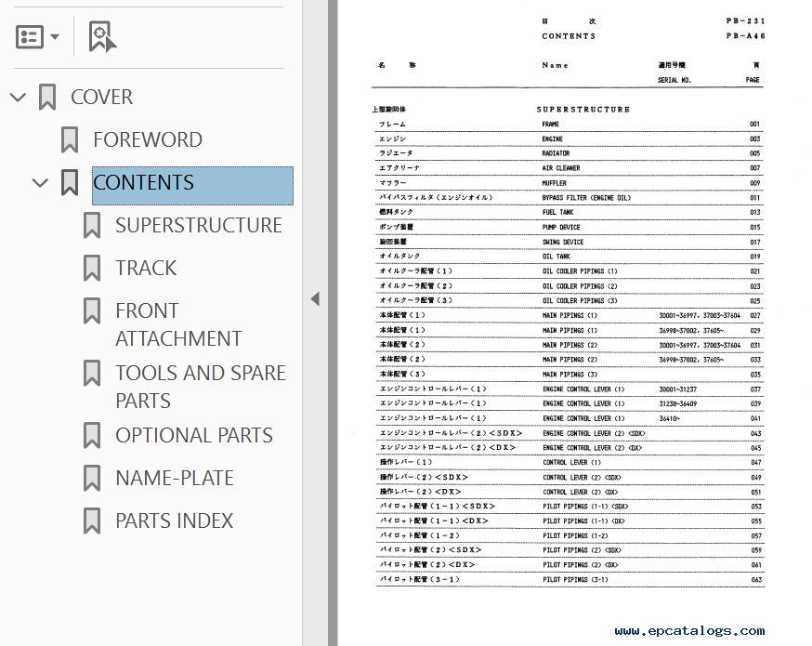Click the FUEL TANK entry

pyautogui.click(x=557, y=213)
